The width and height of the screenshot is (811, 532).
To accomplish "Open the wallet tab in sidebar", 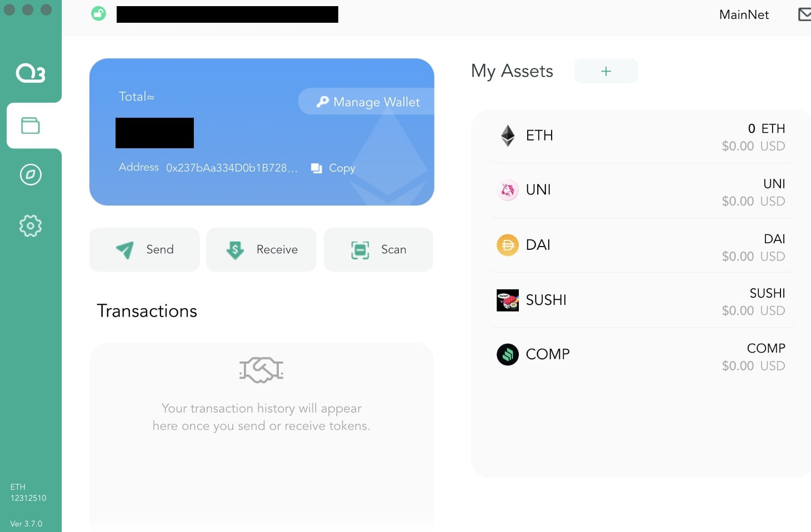I will coord(31,126).
